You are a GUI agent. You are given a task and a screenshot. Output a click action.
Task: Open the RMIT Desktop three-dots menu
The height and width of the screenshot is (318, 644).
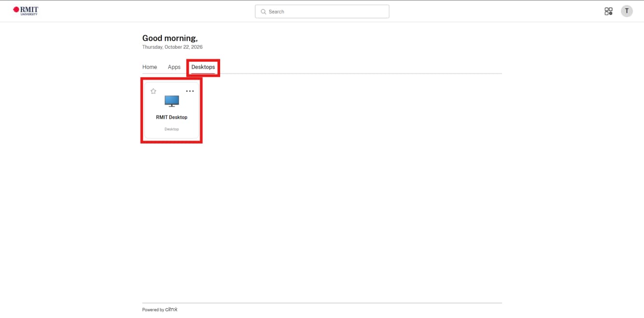click(x=190, y=91)
